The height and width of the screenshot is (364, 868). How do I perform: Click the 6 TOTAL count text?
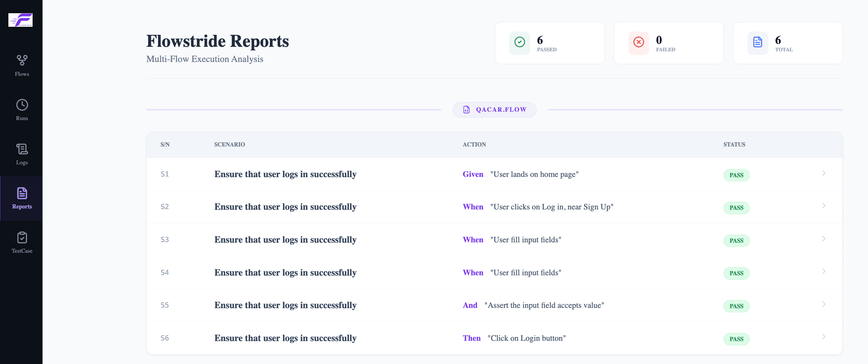point(784,44)
